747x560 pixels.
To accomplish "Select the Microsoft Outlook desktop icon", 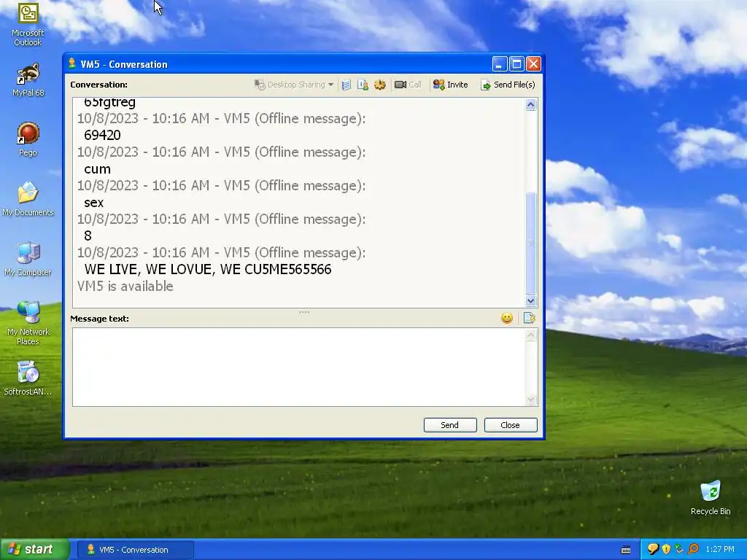I will point(28,25).
